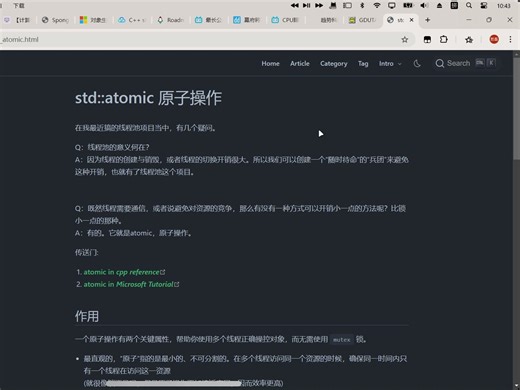
Task: Toggle the dark mode moon icon
Action: pyautogui.click(x=417, y=63)
